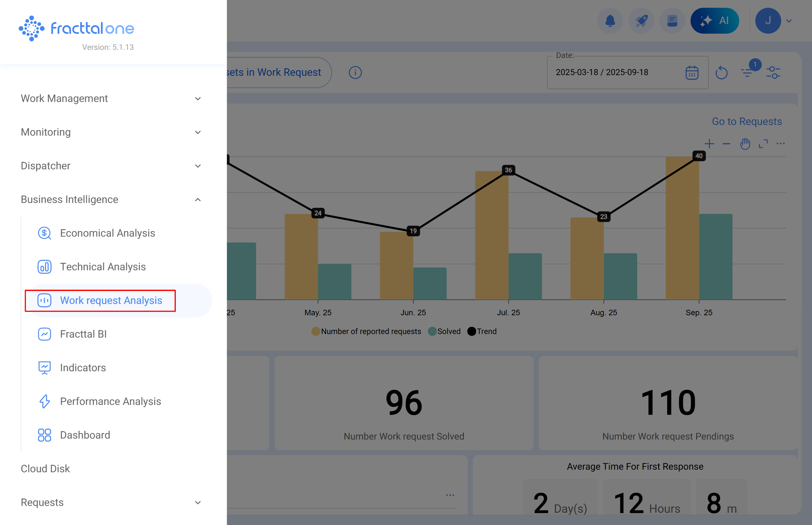Click the Go to Requests link
This screenshot has width=812, height=525.
pyautogui.click(x=747, y=121)
